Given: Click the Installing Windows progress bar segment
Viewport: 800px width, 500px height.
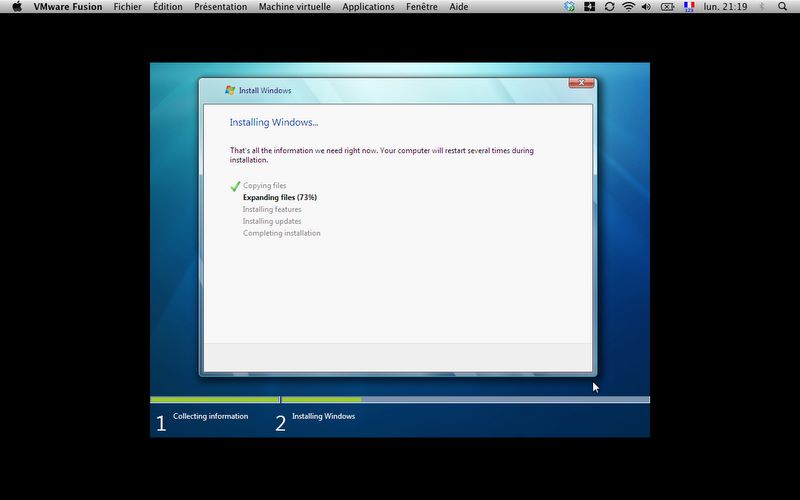Looking at the screenshot, I should click(x=465, y=399).
